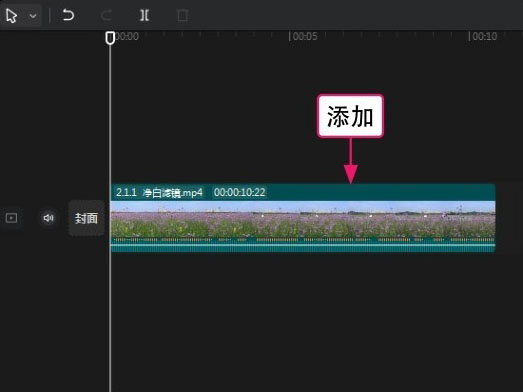Click the greyed-out delete clip icon
Image resolution: width=523 pixels, height=392 pixels.
[182, 15]
